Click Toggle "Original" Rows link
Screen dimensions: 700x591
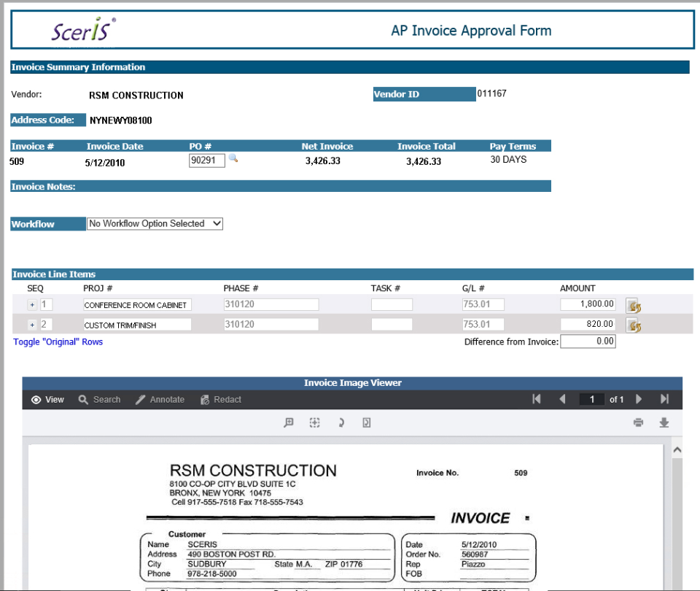pyautogui.click(x=58, y=341)
